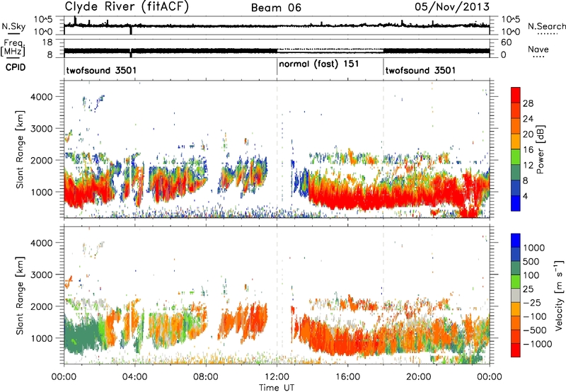Click the '18' frequency axis tick label

[x=47, y=42]
